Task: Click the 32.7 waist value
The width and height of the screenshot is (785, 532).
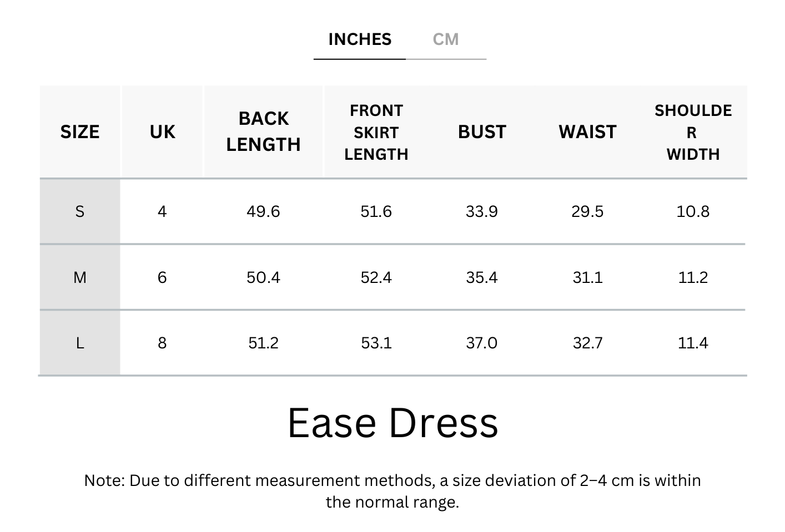Action: coord(587,343)
